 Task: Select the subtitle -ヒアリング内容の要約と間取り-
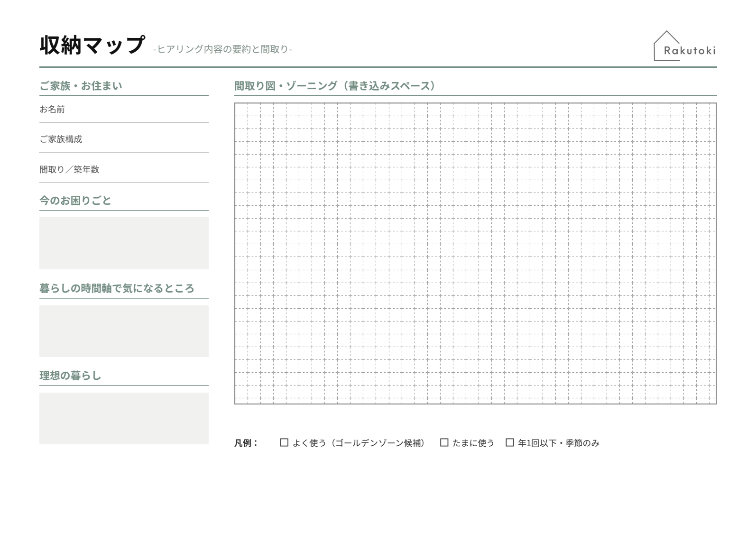click(x=222, y=49)
